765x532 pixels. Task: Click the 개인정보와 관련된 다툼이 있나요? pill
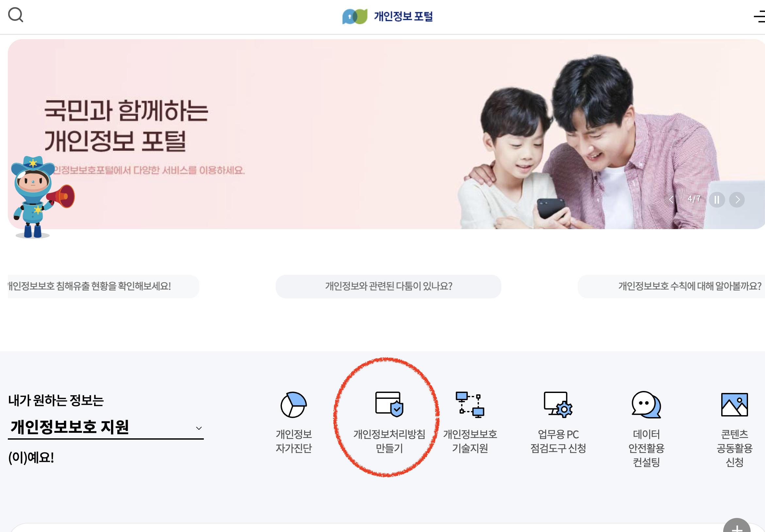(388, 286)
